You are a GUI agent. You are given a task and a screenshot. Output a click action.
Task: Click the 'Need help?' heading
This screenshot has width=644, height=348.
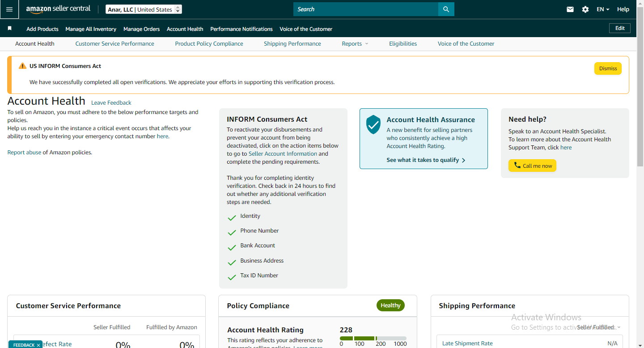click(x=527, y=119)
